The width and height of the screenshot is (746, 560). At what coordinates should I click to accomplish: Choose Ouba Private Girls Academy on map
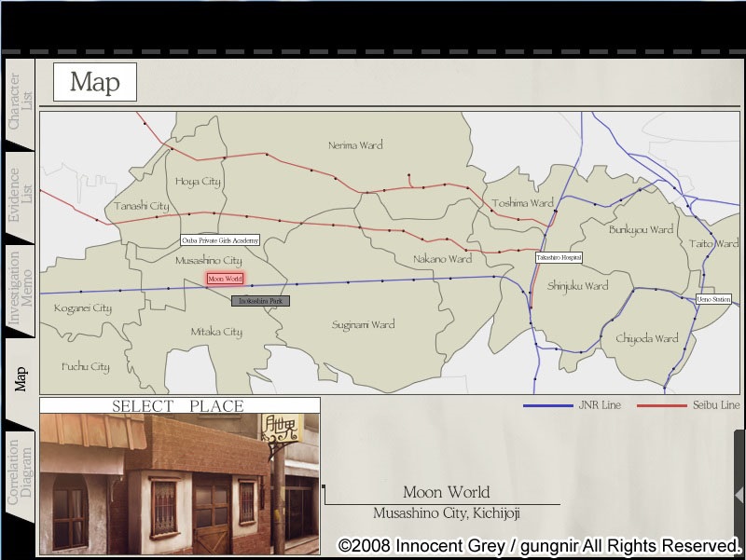tap(219, 240)
